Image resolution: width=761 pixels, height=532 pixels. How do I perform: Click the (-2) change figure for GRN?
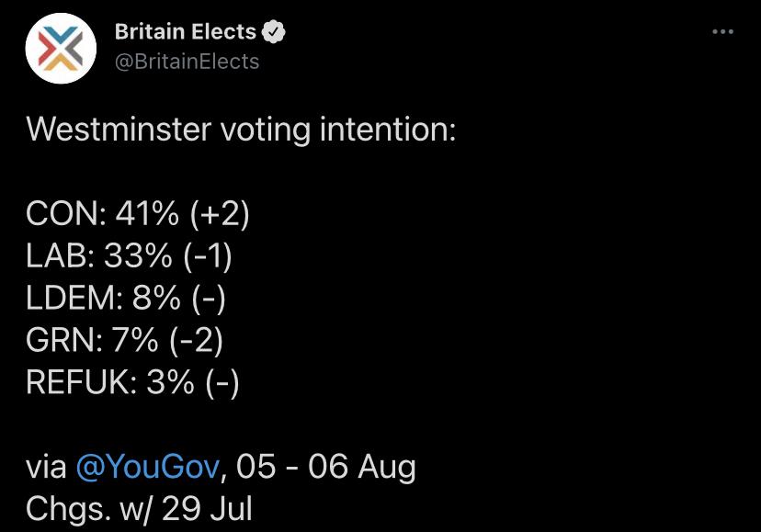pyautogui.click(x=197, y=340)
